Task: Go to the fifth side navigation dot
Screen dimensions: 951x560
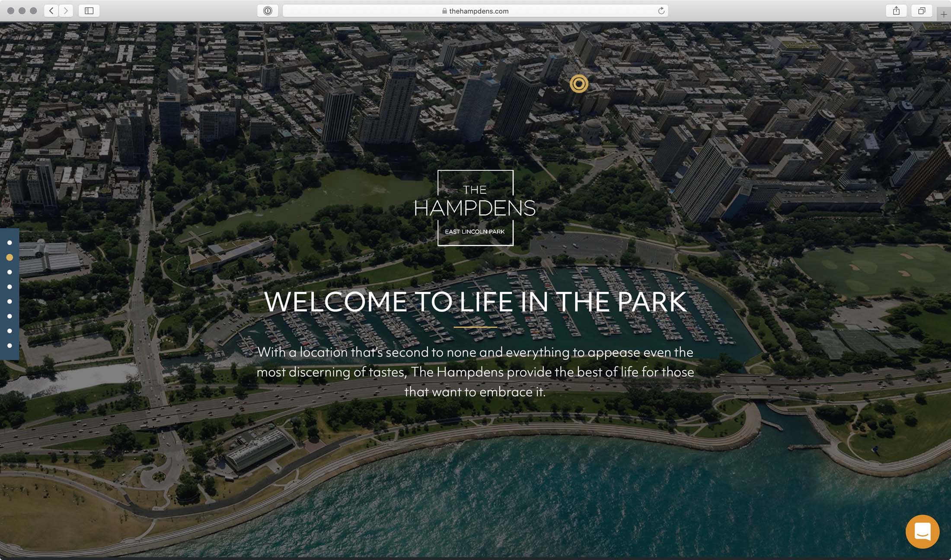Action: 10,302
